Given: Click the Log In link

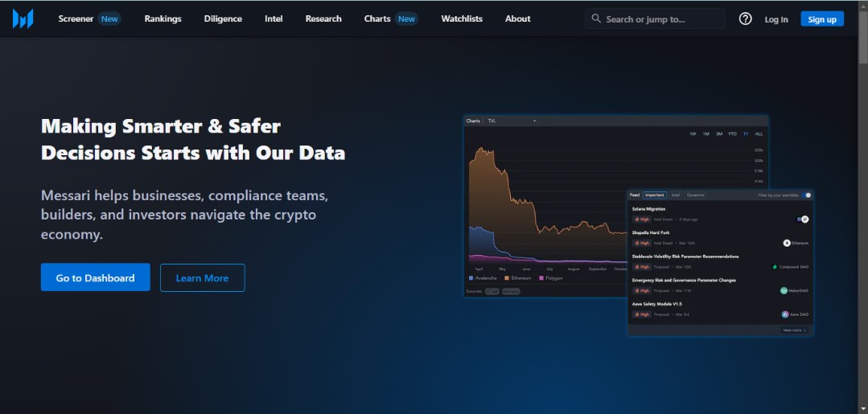Looking at the screenshot, I should click(776, 19).
